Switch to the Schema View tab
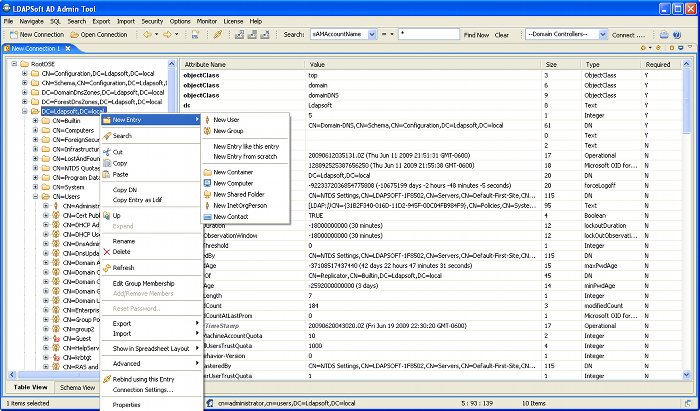Image resolution: width=700 pixels, height=411 pixels. pos(77,387)
